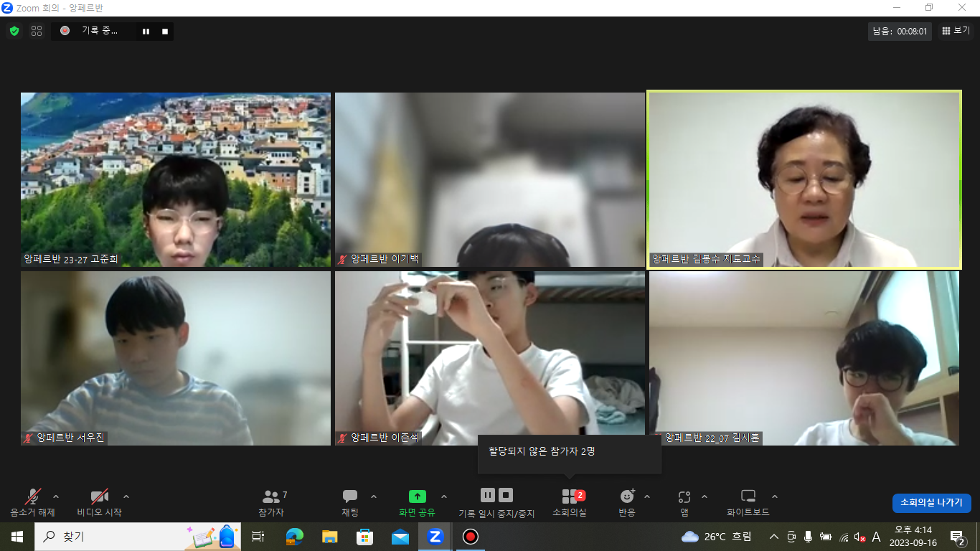
Task: Click the muted mic icon on 서우진's tile
Action: pyautogui.click(x=29, y=438)
